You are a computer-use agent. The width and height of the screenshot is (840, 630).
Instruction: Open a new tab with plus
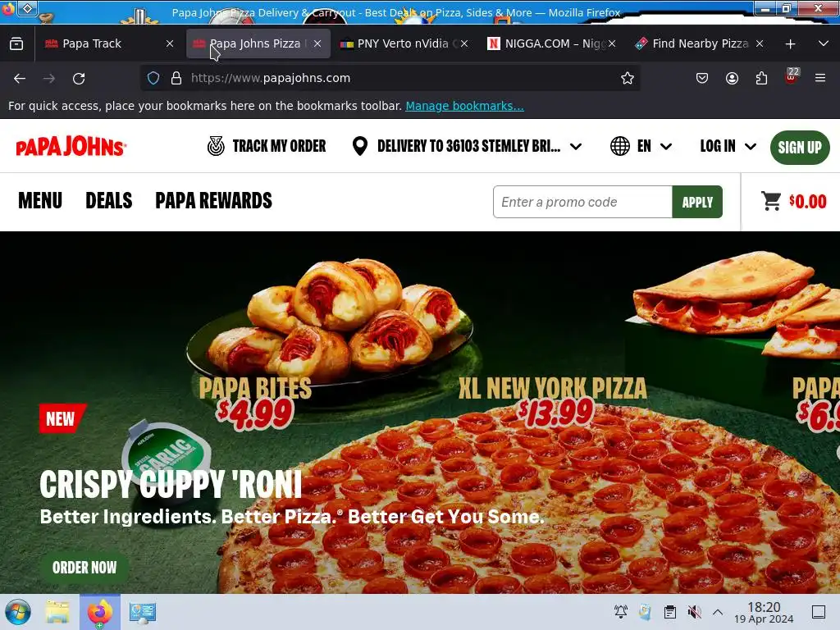[790, 44]
